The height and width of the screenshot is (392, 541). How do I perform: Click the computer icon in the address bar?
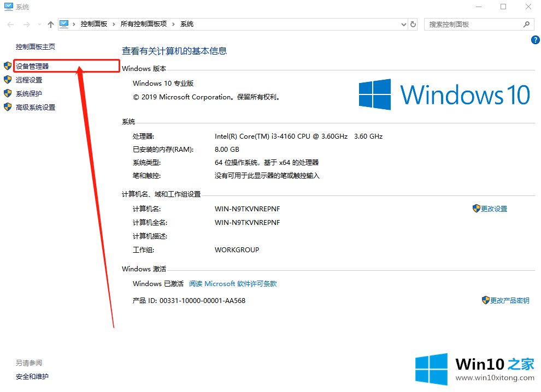(64, 24)
